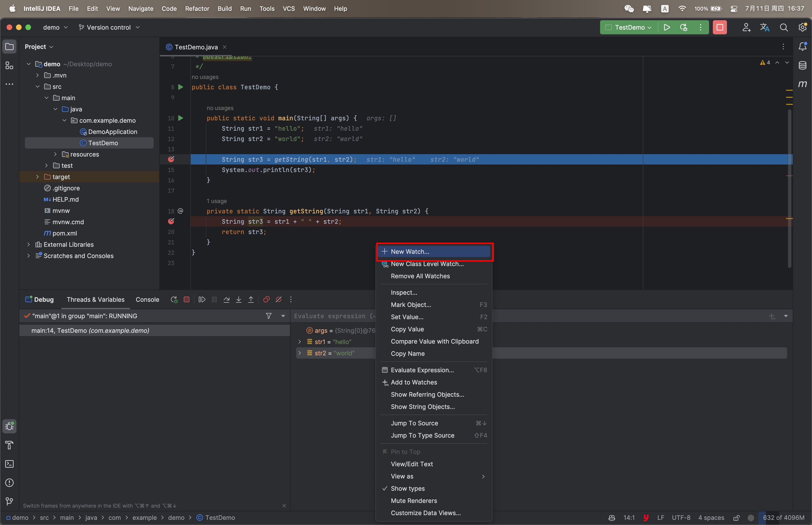Click the View Breakpoints icon
Viewport: 812px width, 525px height.
tap(266, 299)
